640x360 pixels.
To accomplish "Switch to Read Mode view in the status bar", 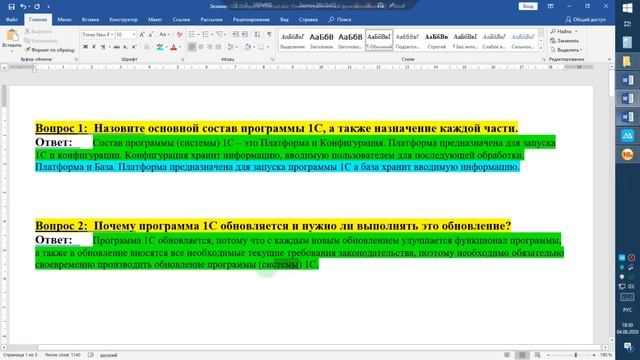I will pyautogui.click(x=507, y=355).
